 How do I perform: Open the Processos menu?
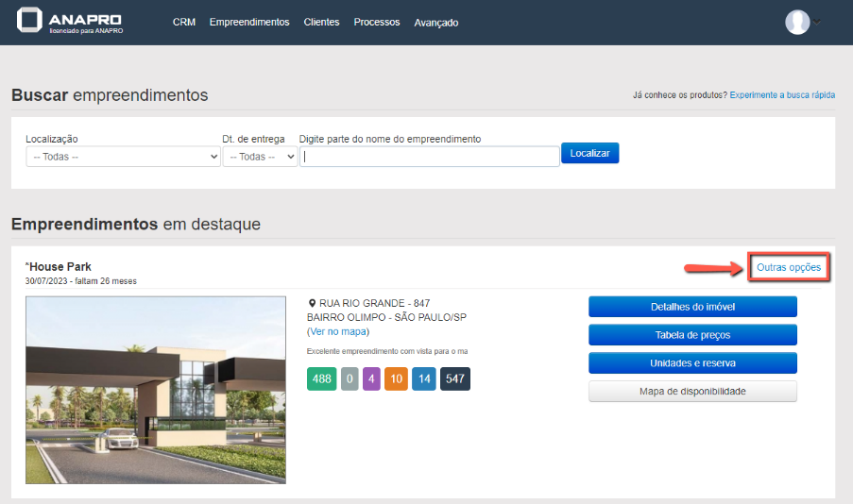coord(377,23)
